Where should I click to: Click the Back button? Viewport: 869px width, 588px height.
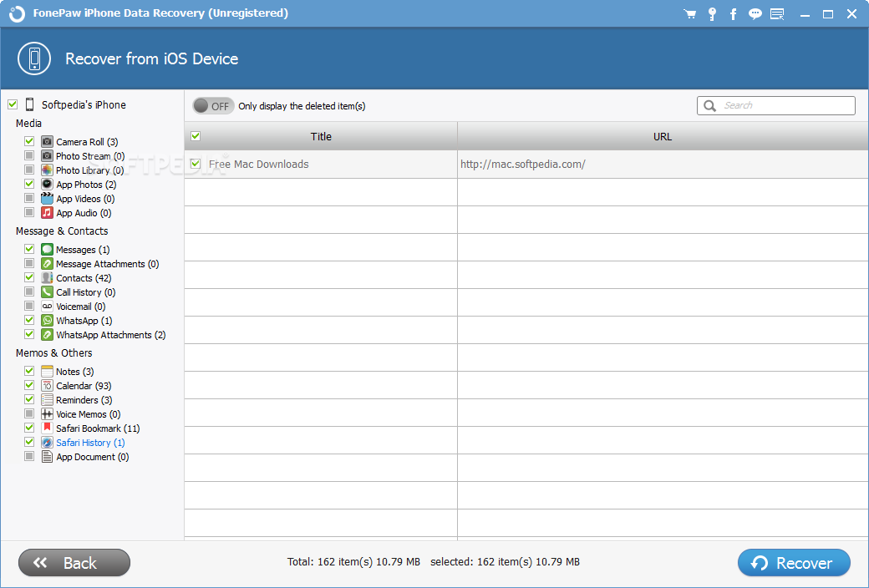point(74,563)
